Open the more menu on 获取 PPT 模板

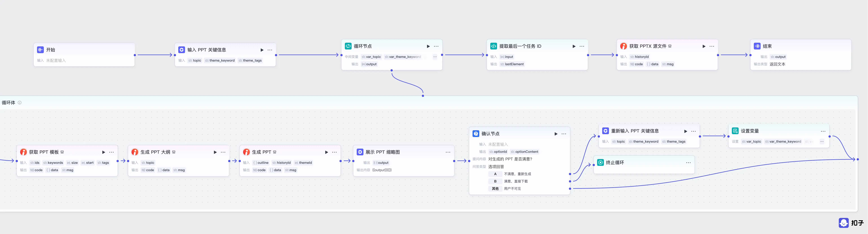pos(111,152)
